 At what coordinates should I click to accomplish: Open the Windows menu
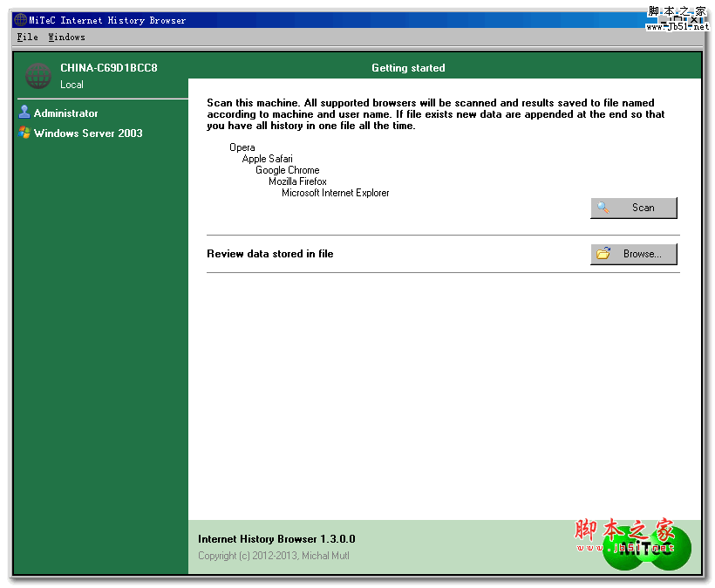(x=66, y=37)
